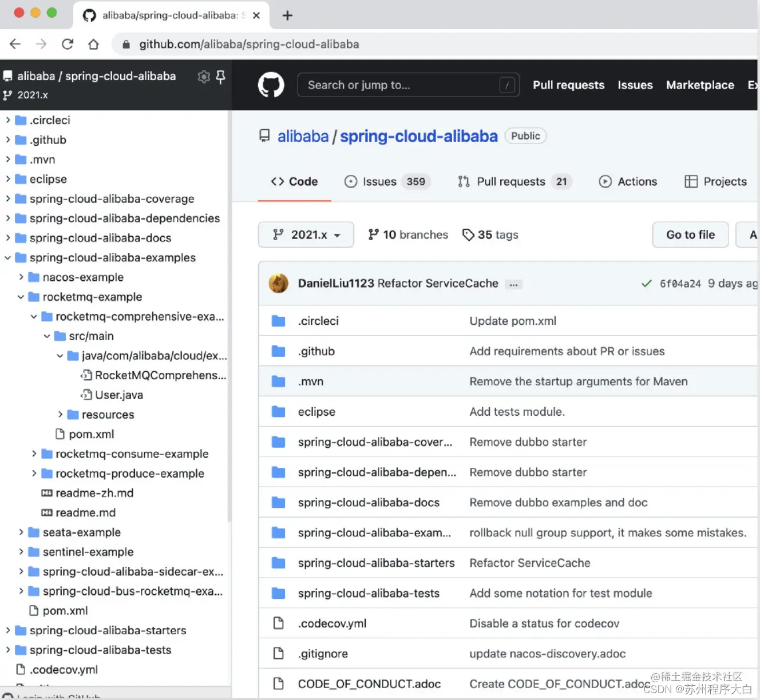The width and height of the screenshot is (760, 700).
Task: Open Marketplace in the top navigation
Action: [x=700, y=85]
